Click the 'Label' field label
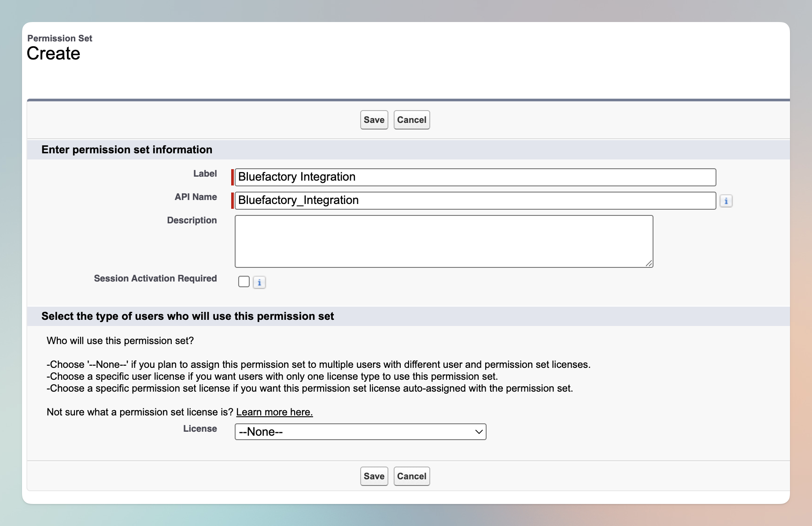 pos(205,174)
